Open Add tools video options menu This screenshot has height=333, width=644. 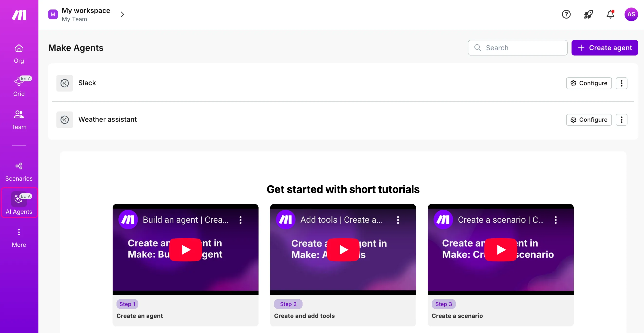pos(398,220)
